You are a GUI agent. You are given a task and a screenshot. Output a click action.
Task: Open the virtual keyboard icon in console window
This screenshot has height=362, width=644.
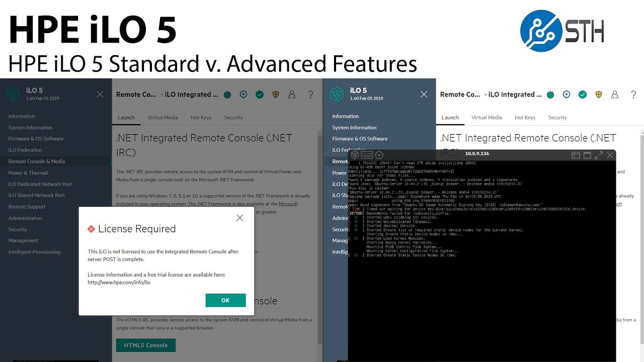(x=367, y=155)
